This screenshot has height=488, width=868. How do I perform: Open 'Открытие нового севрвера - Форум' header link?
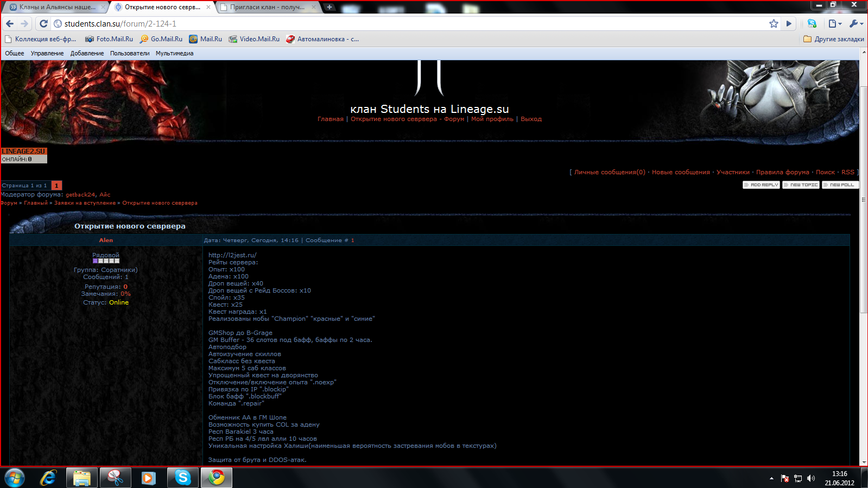(407, 119)
